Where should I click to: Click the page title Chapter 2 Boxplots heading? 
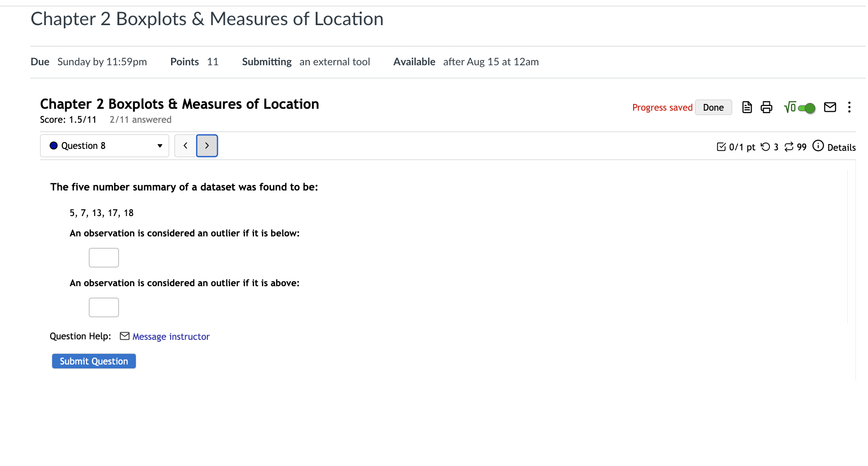pyautogui.click(x=207, y=19)
